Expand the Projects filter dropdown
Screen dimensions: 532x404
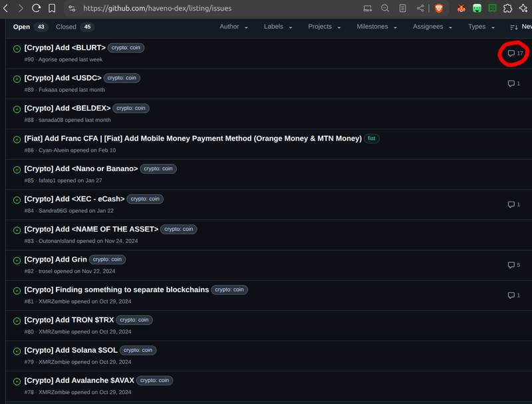pos(324,27)
